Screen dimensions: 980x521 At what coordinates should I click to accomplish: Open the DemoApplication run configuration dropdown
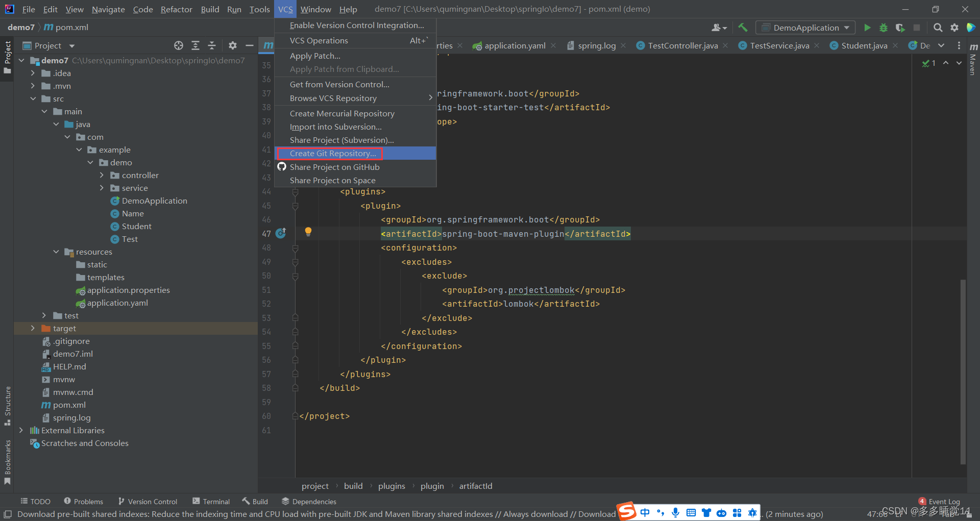pos(805,28)
